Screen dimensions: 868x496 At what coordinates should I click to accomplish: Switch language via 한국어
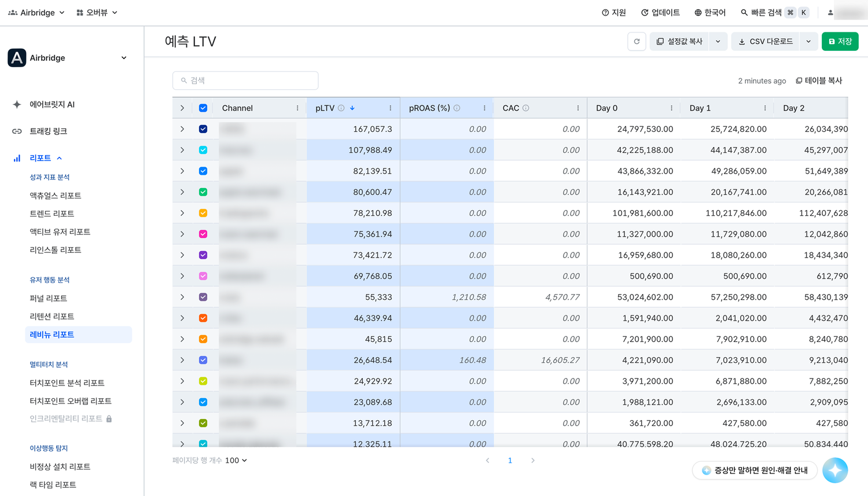710,13
